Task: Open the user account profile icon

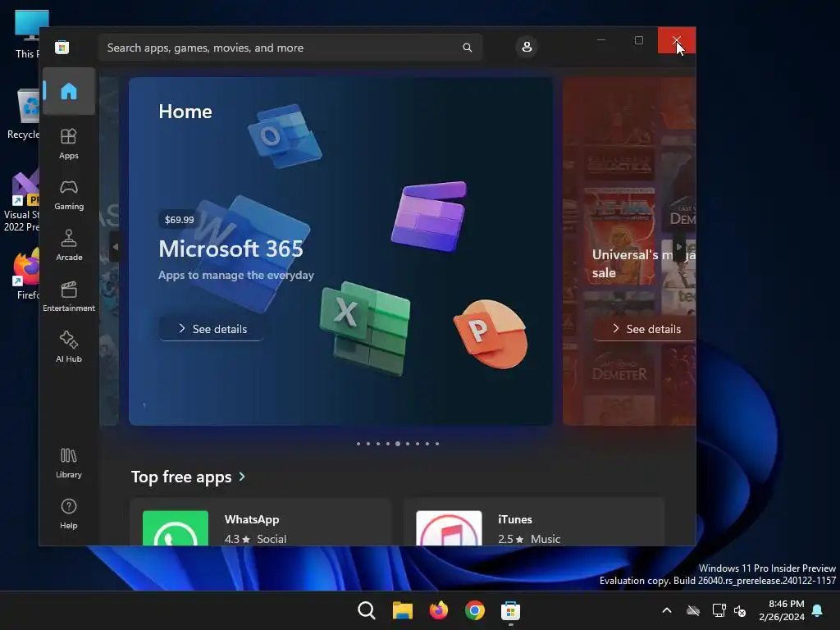Action: [x=527, y=47]
